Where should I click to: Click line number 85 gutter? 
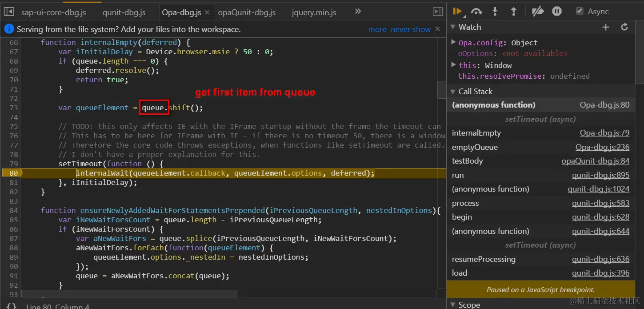13,220
